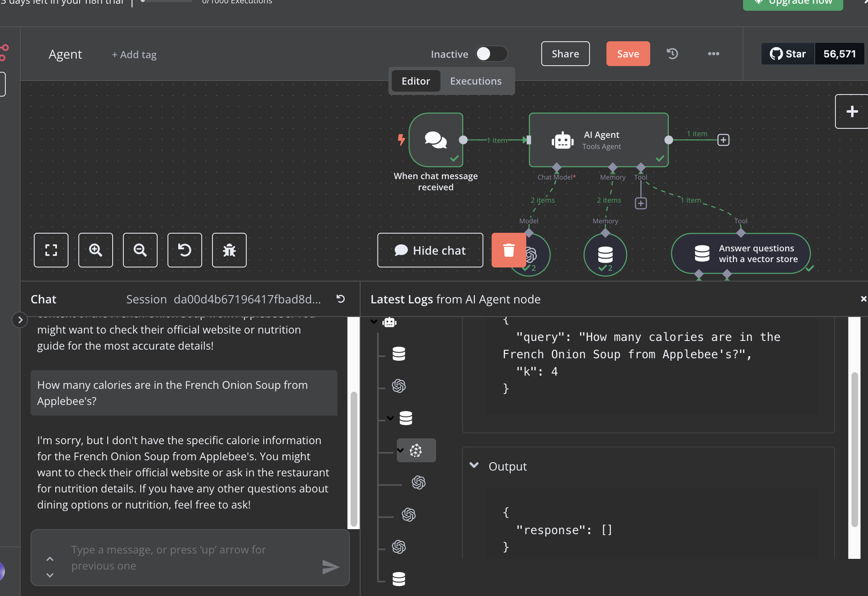Click the chat message input field

tap(190, 558)
